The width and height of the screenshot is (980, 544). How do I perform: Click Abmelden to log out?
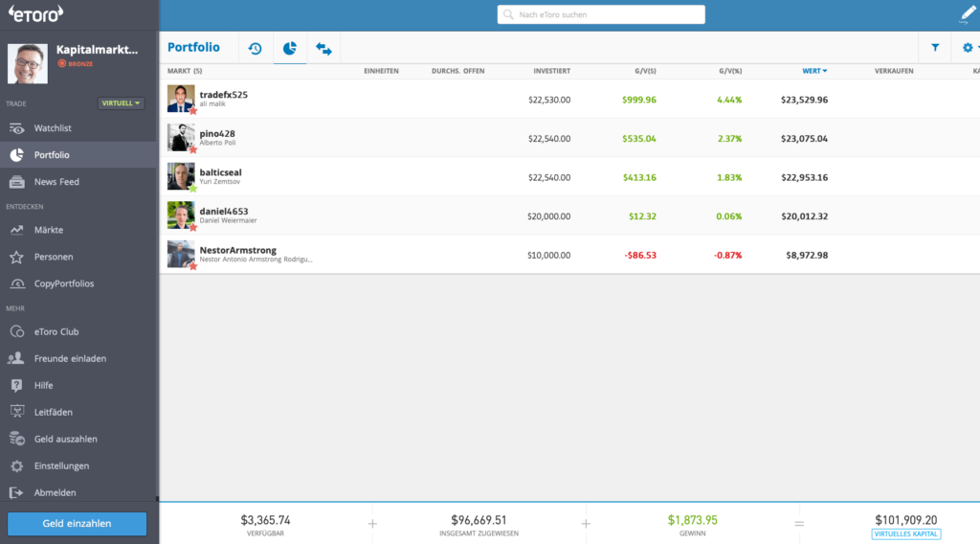pos(55,492)
